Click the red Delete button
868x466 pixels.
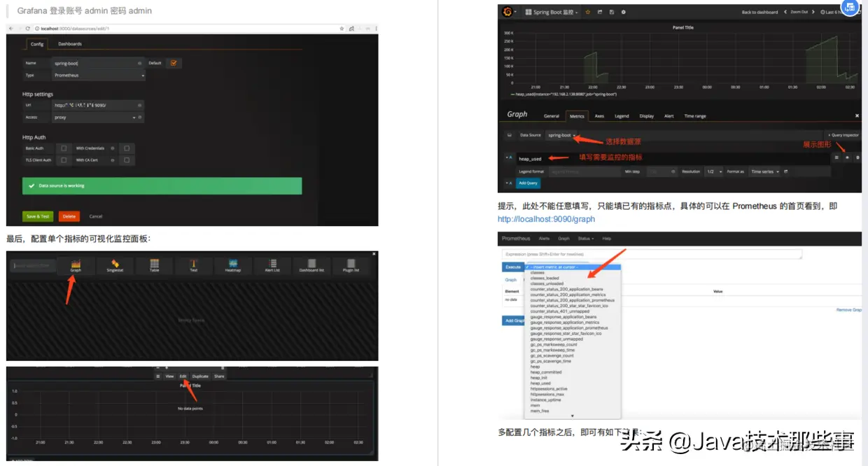pyautogui.click(x=69, y=216)
